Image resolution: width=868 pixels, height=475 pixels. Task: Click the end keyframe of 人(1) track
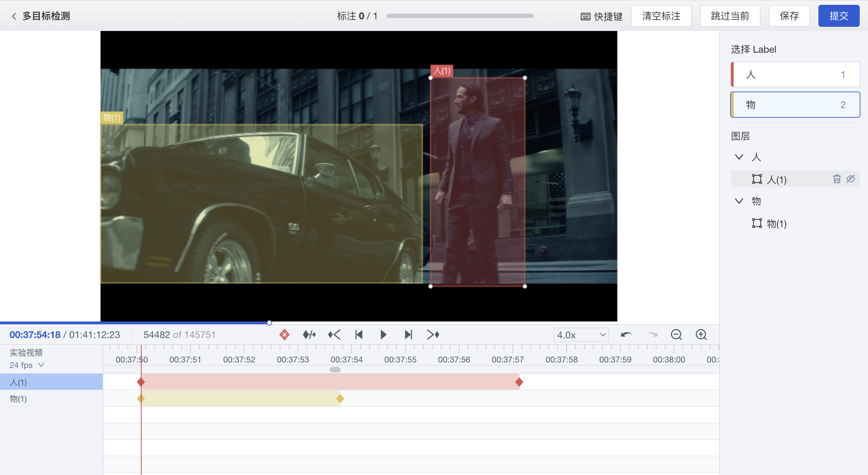pos(519,382)
